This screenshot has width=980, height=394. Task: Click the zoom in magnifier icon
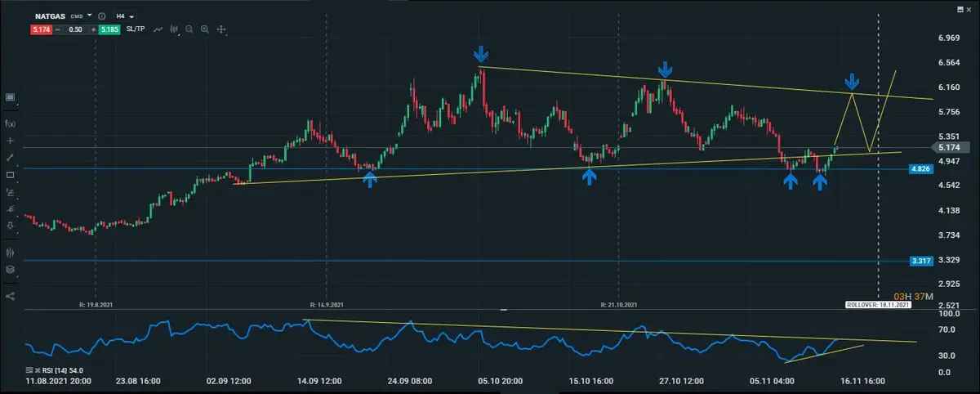[205, 29]
